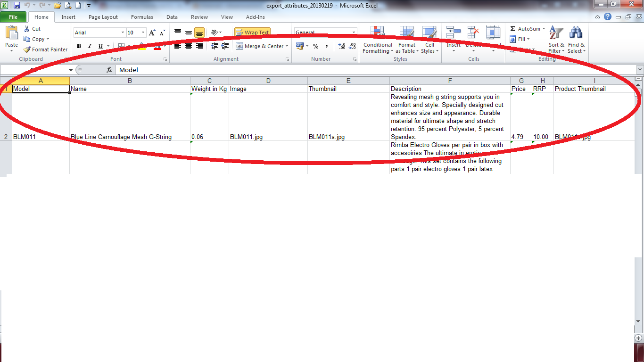Click the Cut button

coord(32,29)
